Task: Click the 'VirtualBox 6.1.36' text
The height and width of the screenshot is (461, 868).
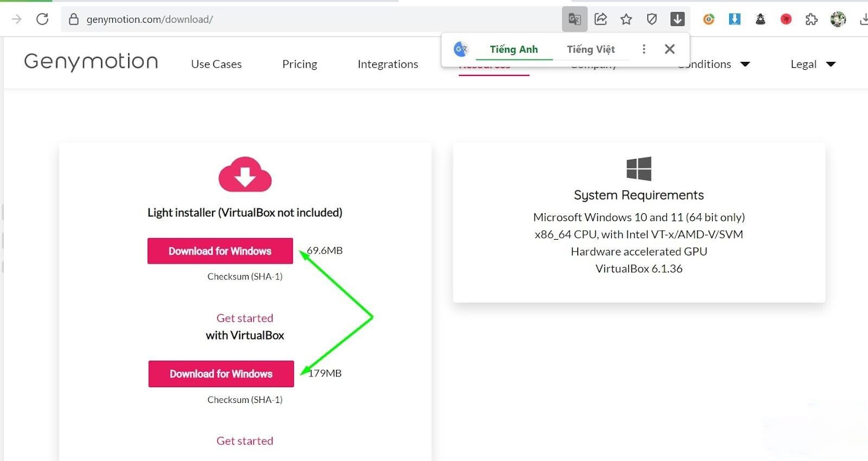Action: click(x=639, y=269)
